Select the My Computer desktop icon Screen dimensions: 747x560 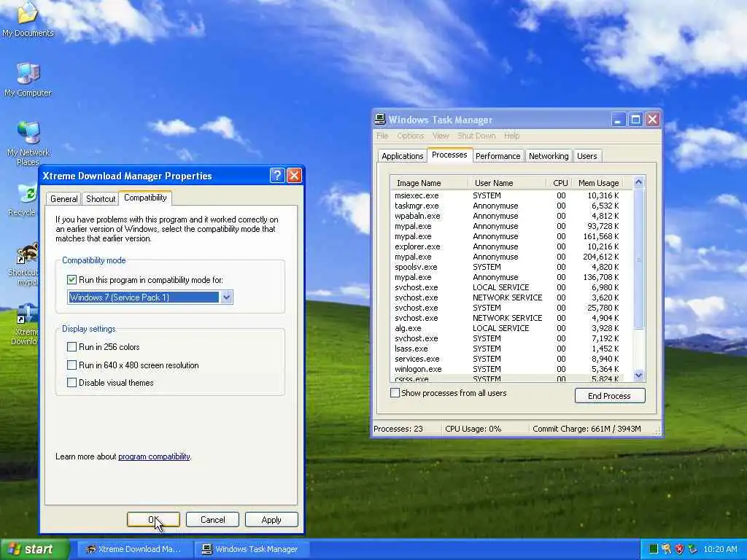(28, 79)
